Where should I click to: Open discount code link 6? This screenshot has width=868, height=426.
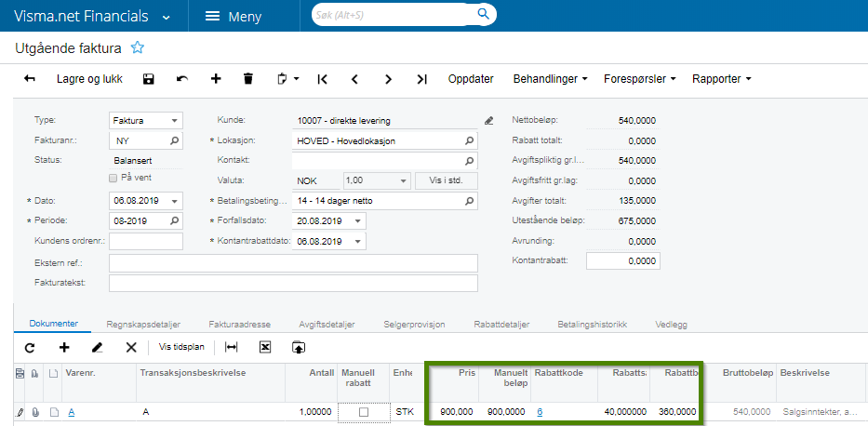(540, 412)
